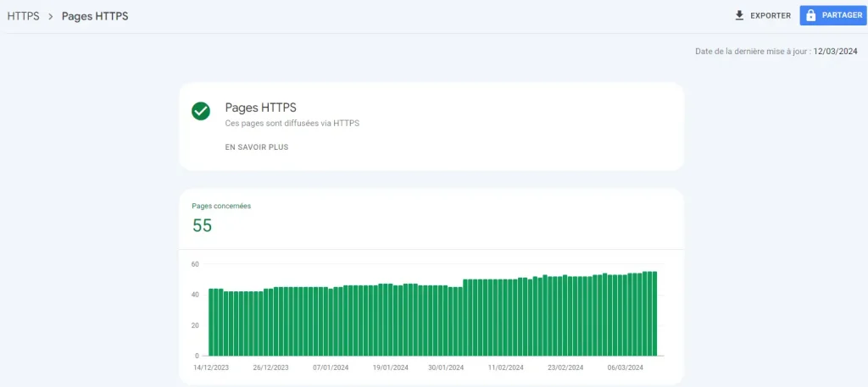This screenshot has height=387, width=868.
Task: Click the PARTAGER button text
Action: 842,15
